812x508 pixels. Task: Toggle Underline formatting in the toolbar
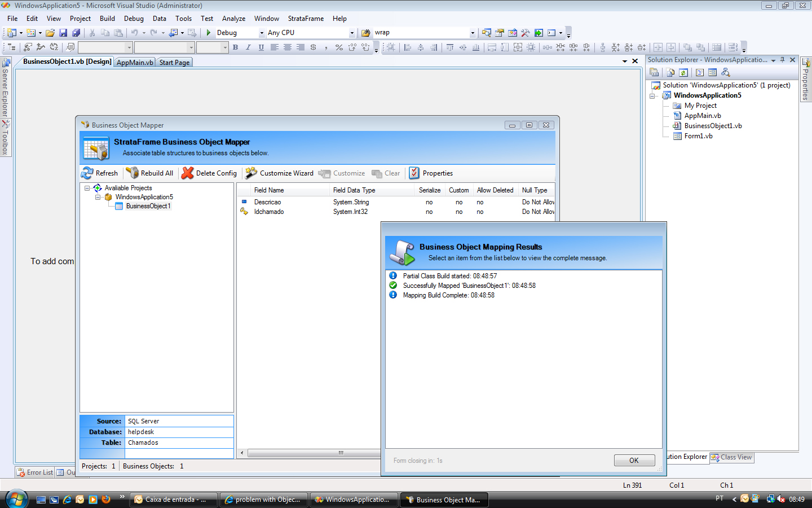[261, 47]
